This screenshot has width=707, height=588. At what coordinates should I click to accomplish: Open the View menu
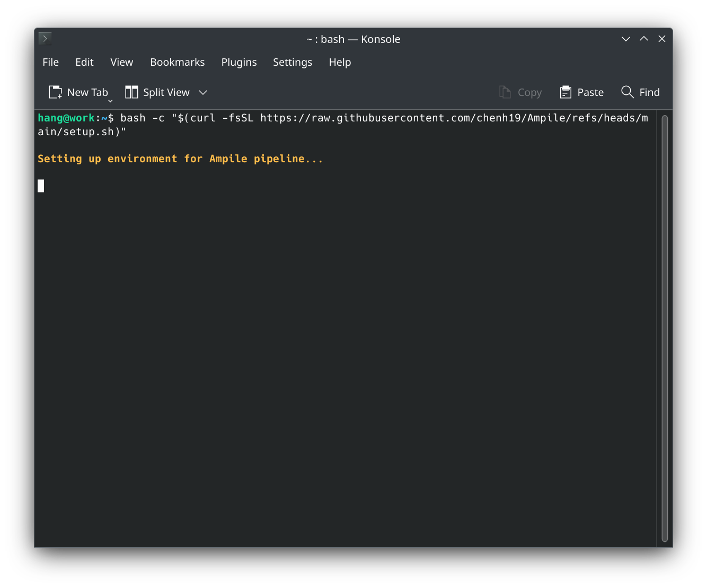click(121, 62)
